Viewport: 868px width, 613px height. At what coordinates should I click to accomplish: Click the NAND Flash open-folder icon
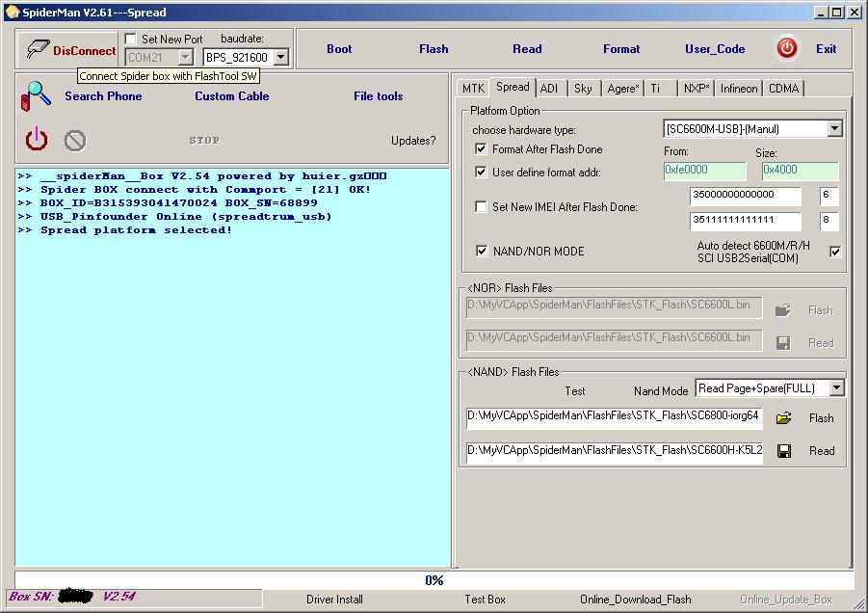pyautogui.click(x=784, y=418)
